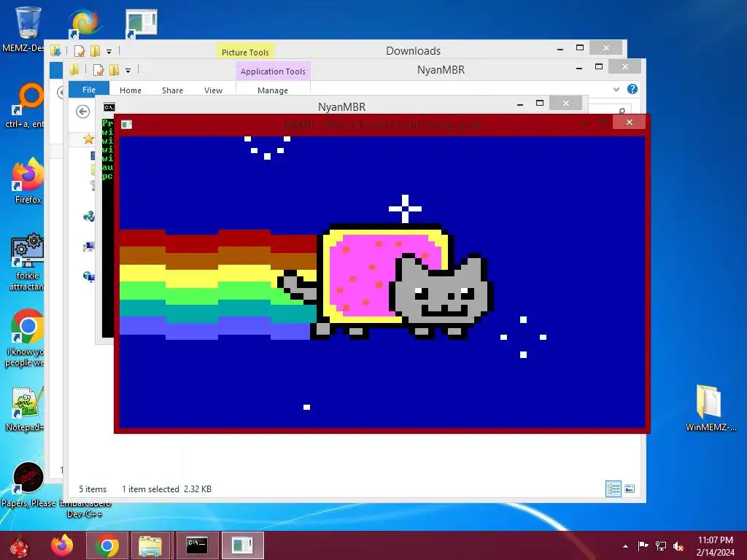Click the Downloads window title text

tap(413, 50)
